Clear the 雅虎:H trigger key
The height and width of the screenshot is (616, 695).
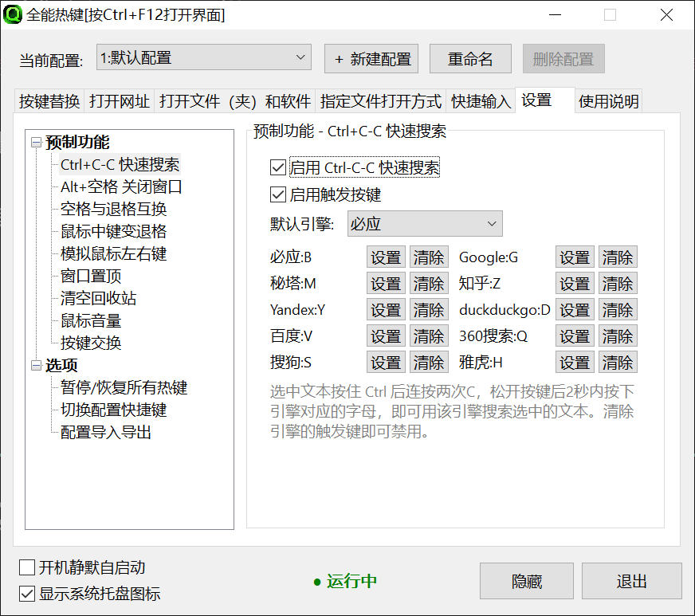(x=618, y=362)
